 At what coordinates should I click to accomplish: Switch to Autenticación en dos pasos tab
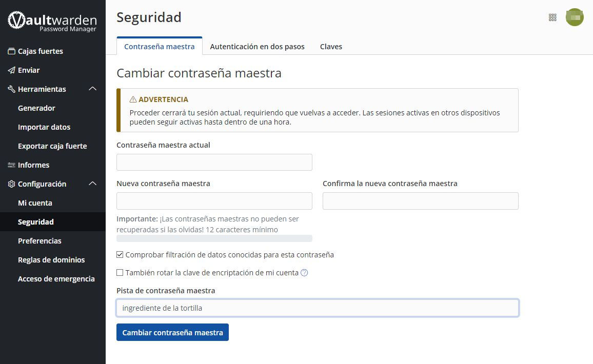pos(257,47)
